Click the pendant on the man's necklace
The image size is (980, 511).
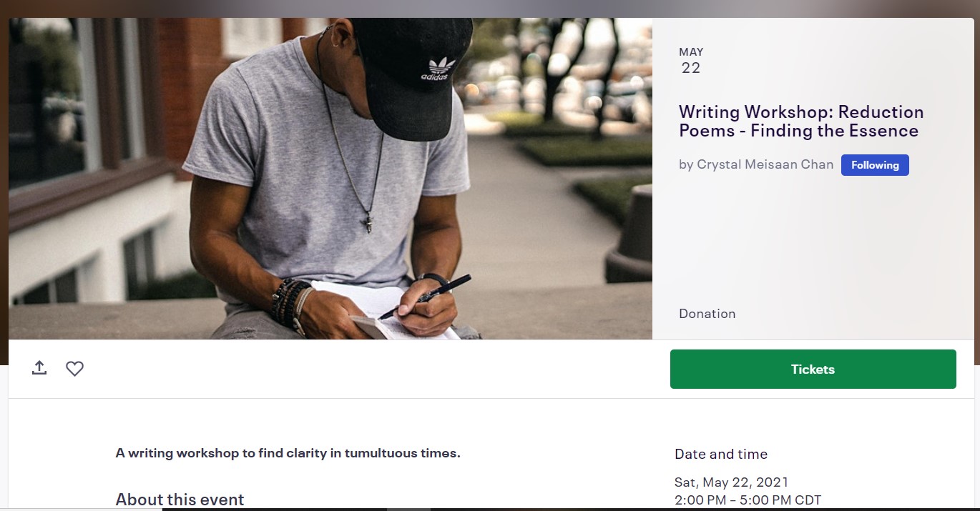(x=367, y=224)
